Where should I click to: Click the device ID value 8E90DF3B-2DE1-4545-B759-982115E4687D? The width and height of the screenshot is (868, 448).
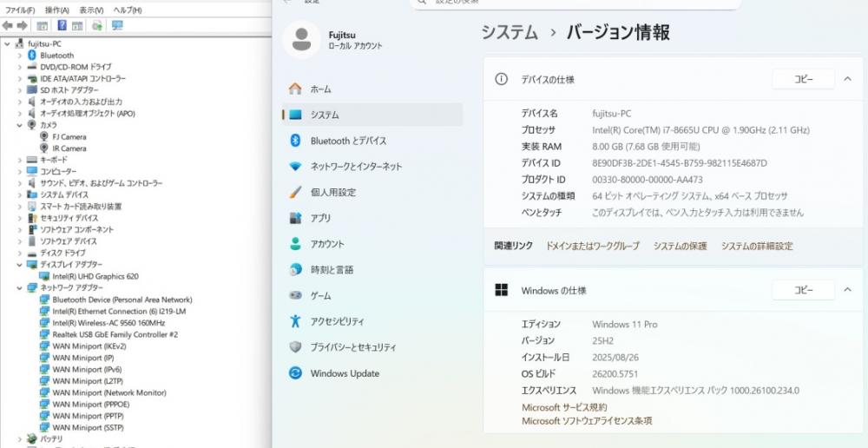680,163
